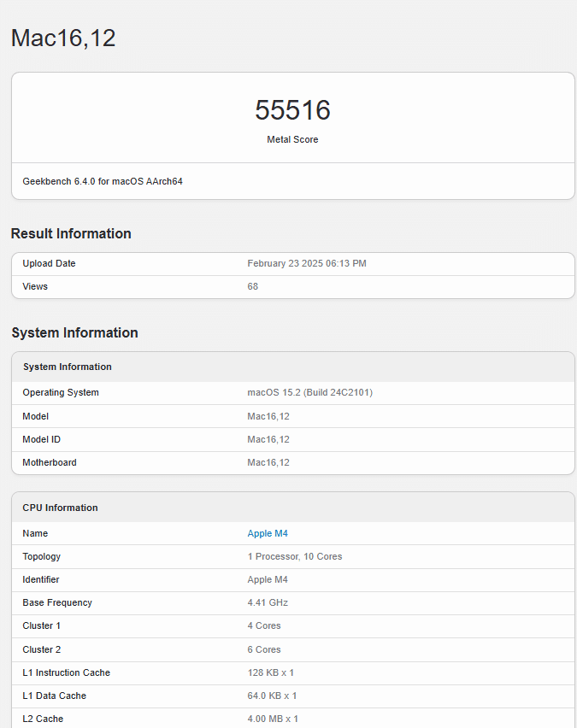The width and height of the screenshot is (577, 728).
Task: Open the Apple M4 processor link
Action: tap(268, 533)
